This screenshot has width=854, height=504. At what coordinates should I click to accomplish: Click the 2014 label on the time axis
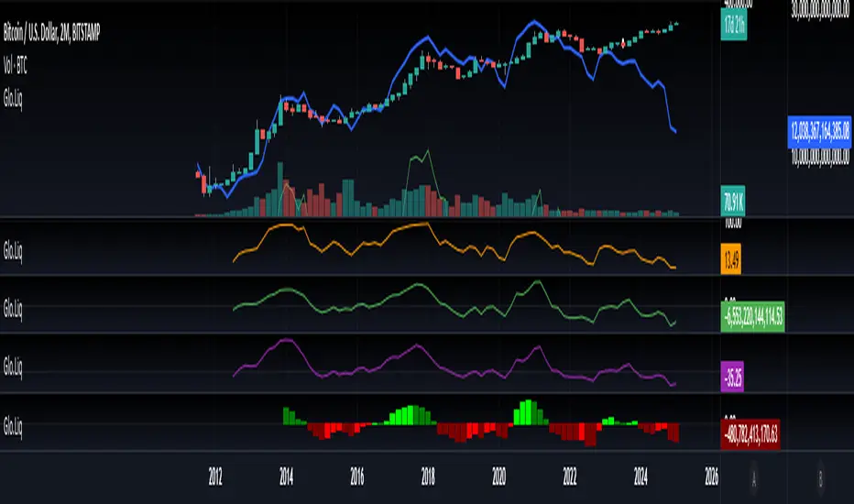tap(286, 477)
